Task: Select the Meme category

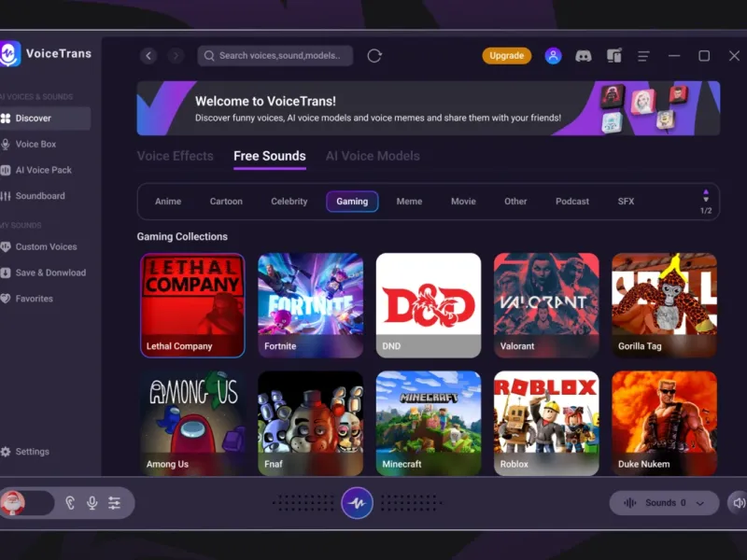Action: pos(409,202)
